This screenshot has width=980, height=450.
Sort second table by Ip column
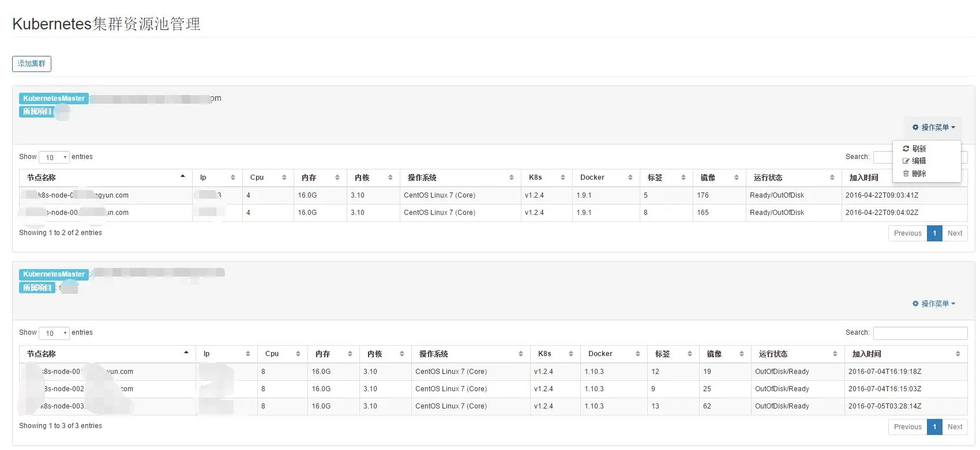227,354
